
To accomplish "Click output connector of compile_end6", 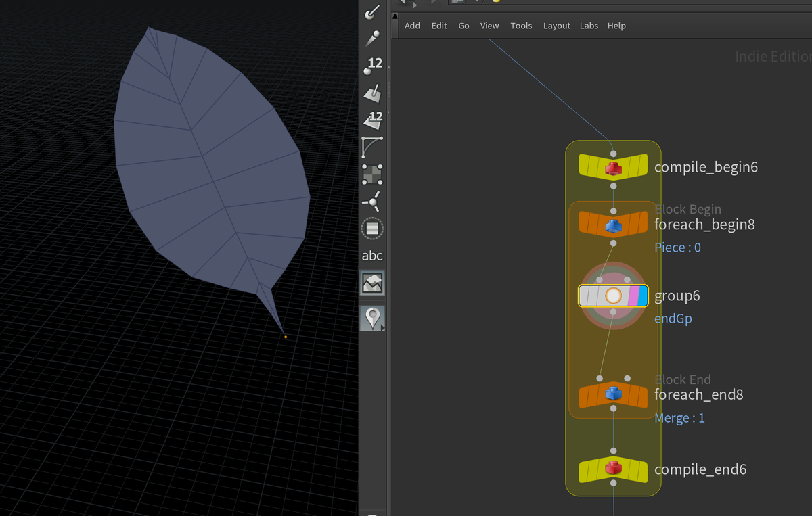I will (613, 483).
